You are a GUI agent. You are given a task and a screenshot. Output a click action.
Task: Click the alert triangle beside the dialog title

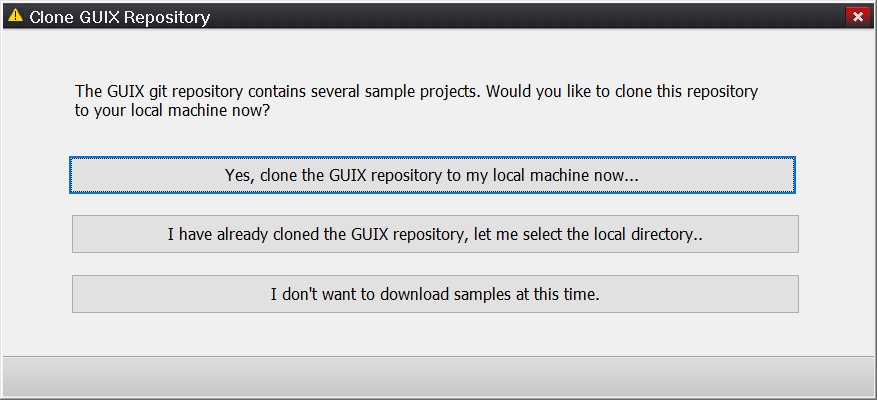tap(15, 16)
